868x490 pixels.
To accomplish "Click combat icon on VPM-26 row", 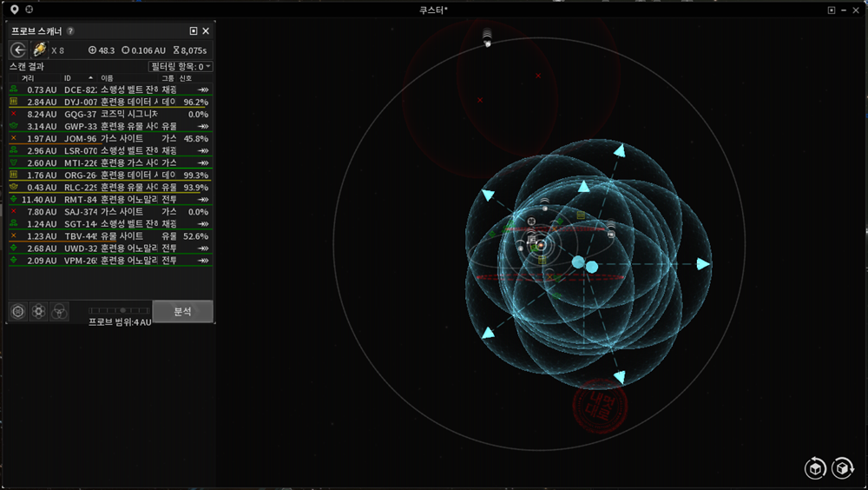I will click(x=14, y=260).
